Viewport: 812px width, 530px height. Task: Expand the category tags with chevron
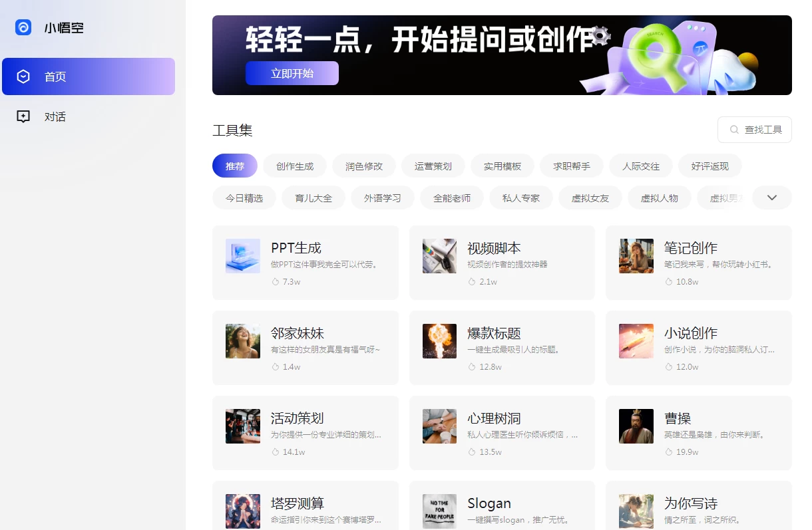tap(772, 198)
